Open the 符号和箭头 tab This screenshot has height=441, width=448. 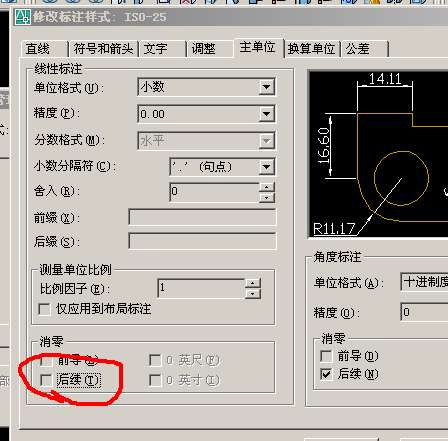[103, 49]
